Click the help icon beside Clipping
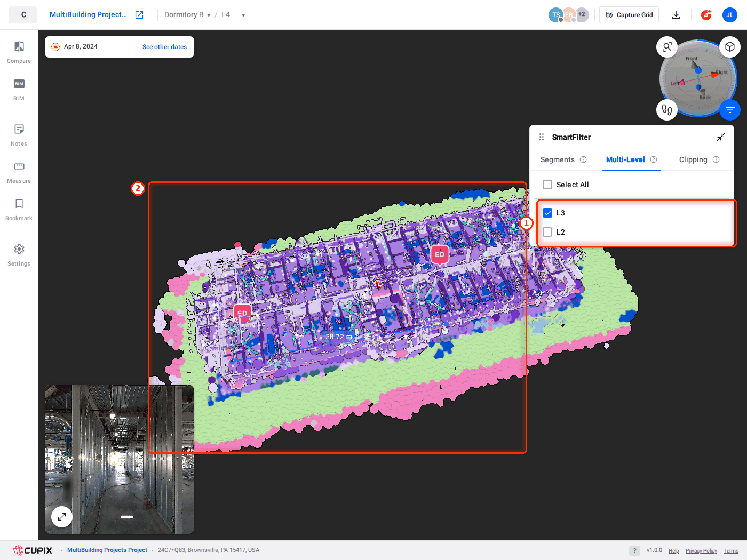Screen dimensions: 747x560 [716, 159]
